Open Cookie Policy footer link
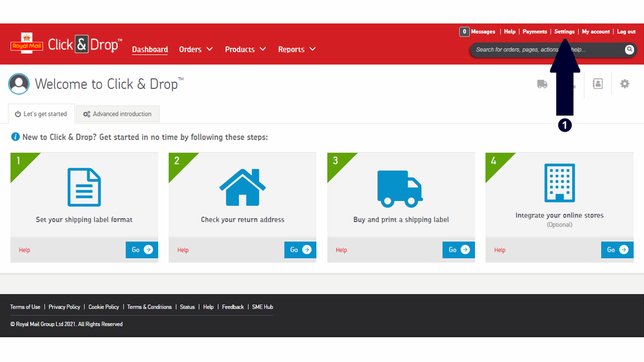The image size is (644, 362). 104,307
